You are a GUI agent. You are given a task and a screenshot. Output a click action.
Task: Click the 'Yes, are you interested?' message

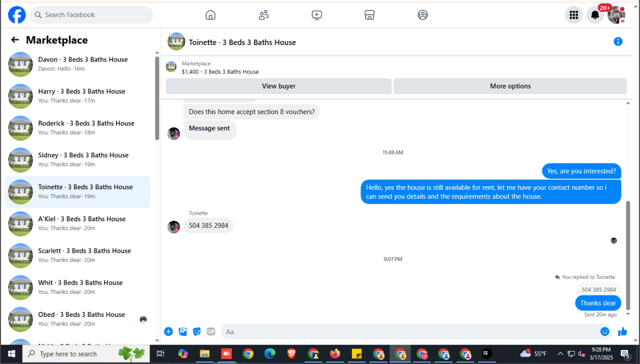pyautogui.click(x=581, y=171)
